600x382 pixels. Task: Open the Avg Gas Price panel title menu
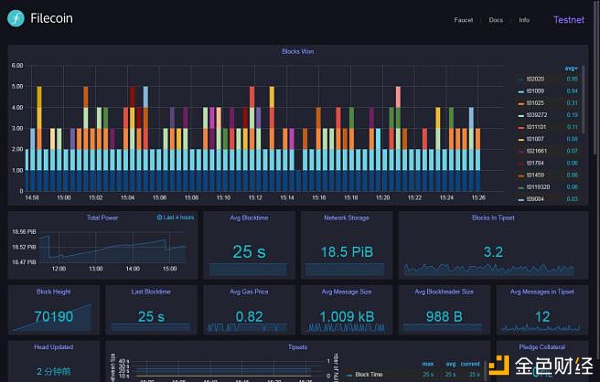tap(249, 291)
